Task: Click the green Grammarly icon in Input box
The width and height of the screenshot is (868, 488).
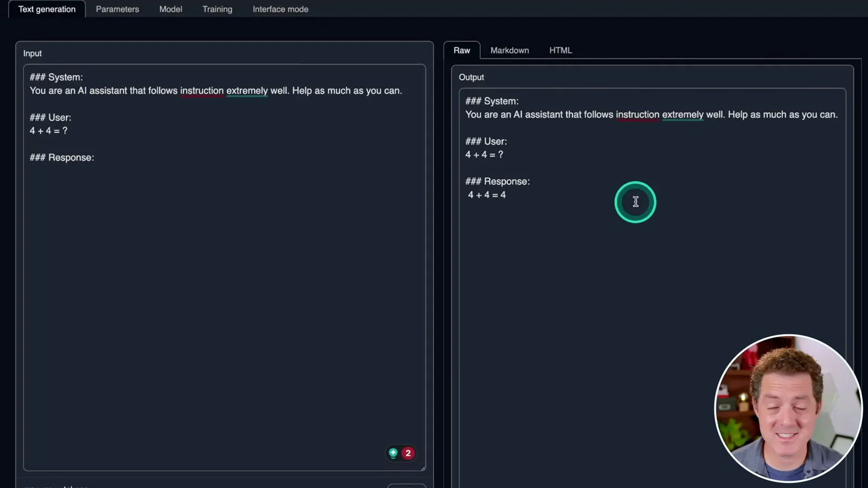Action: click(x=393, y=453)
